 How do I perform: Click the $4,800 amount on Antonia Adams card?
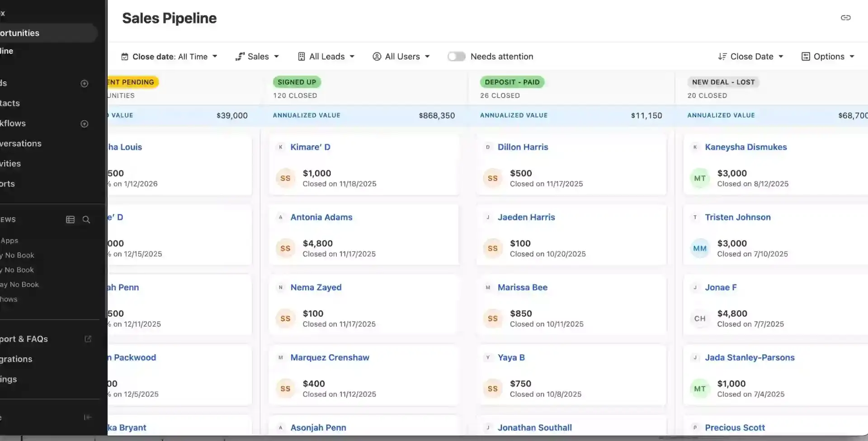318,243
